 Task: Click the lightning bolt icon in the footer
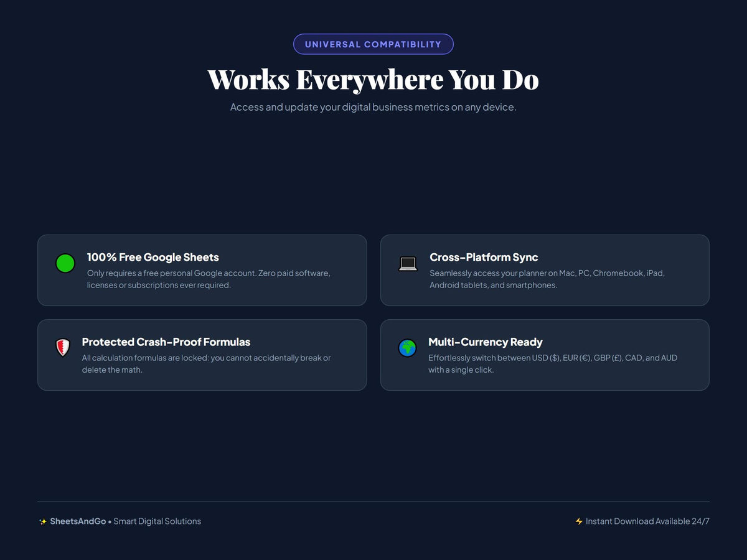click(x=579, y=521)
